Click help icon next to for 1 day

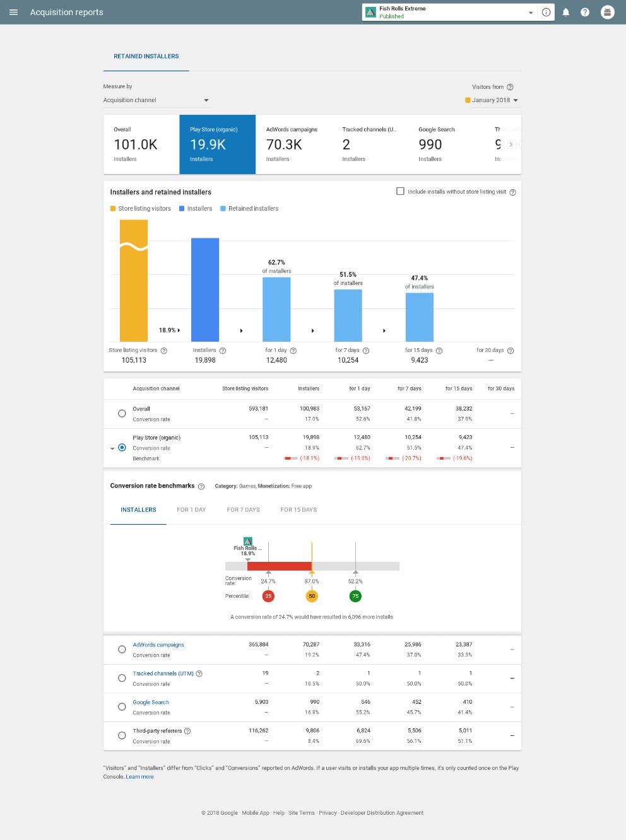pyautogui.click(x=293, y=351)
